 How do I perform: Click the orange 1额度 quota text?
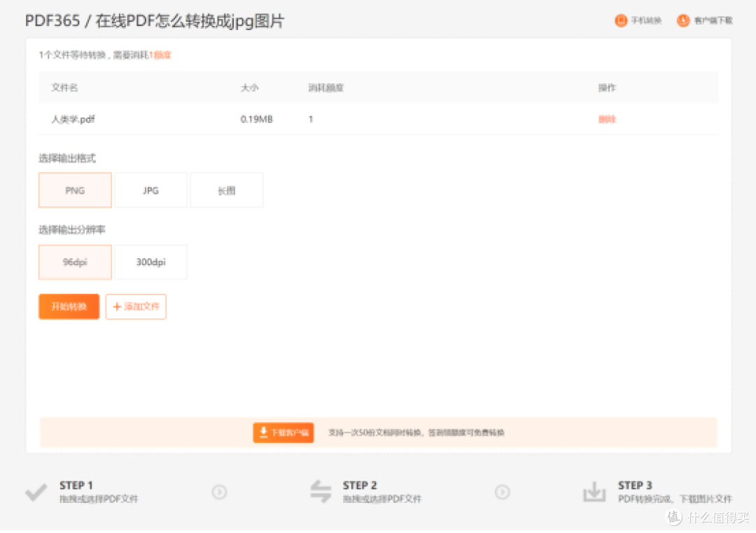(x=160, y=55)
